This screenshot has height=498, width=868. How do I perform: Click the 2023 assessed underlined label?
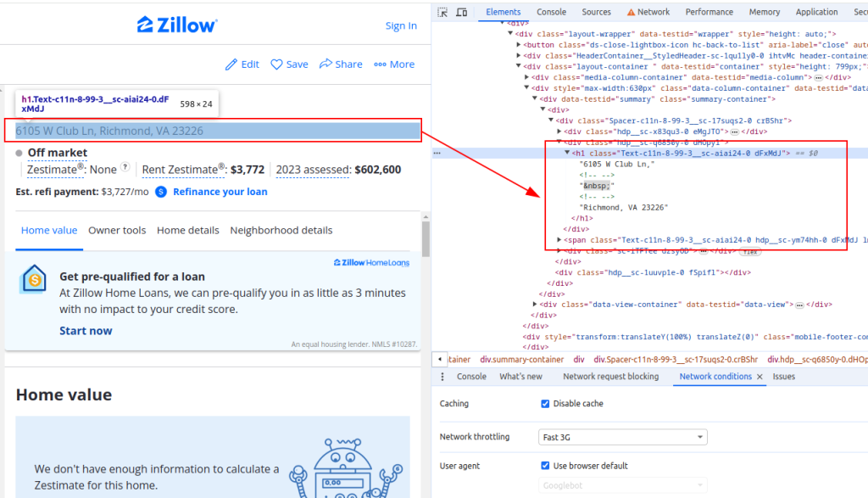(x=313, y=170)
